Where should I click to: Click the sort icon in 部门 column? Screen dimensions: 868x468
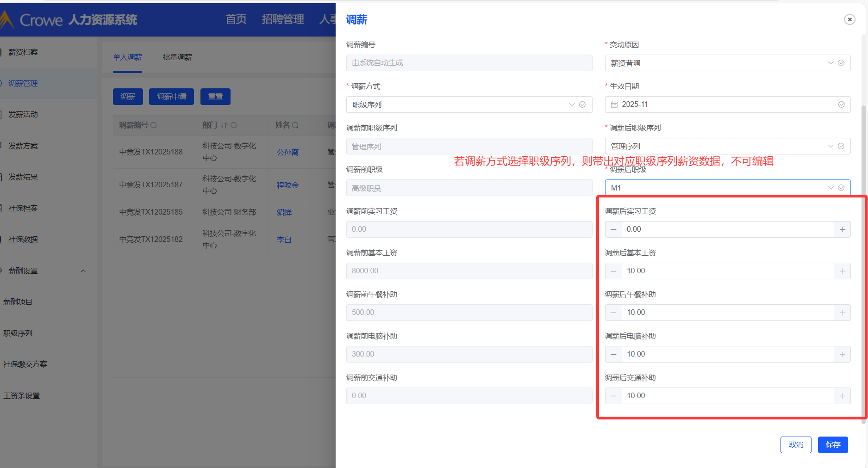tap(224, 125)
